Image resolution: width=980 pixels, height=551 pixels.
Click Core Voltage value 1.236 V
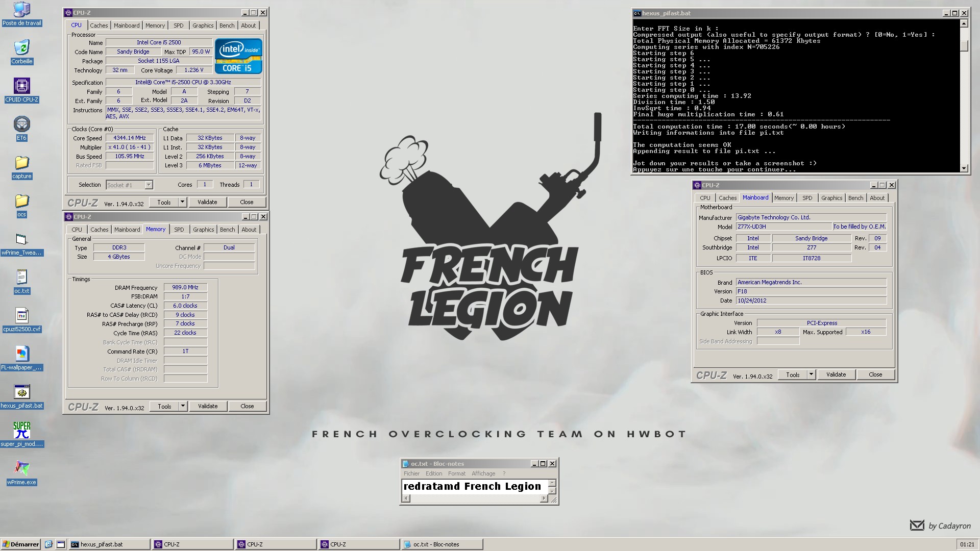[x=194, y=70]
